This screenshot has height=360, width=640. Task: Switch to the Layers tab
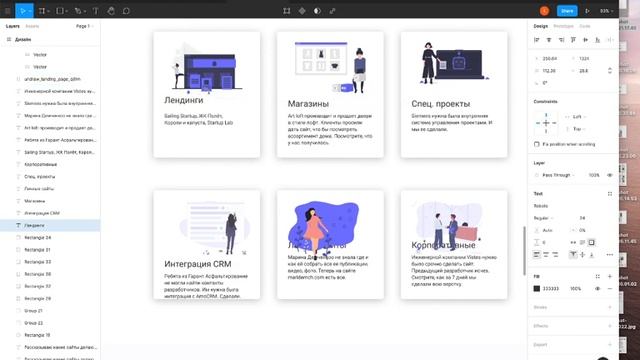tap(13, 26)
